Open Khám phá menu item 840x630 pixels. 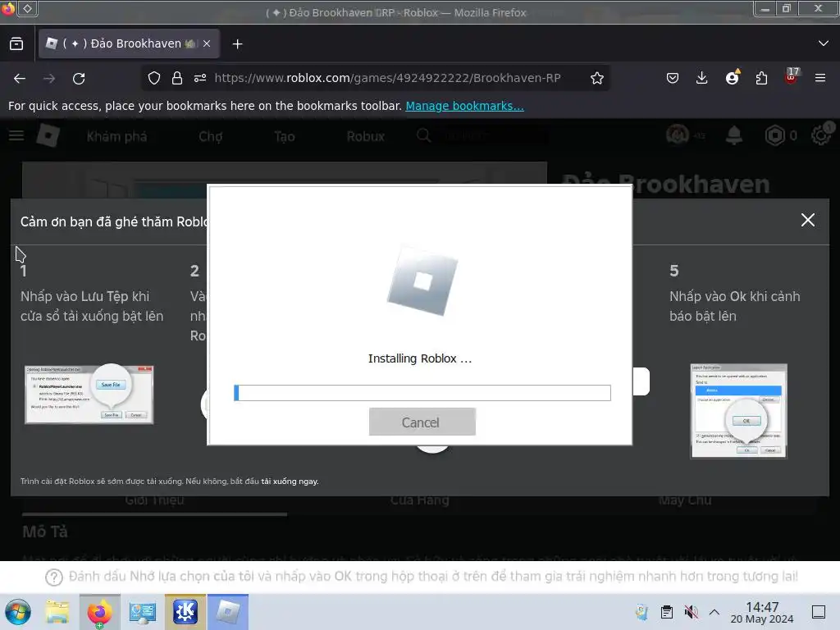click(x=116, y=137)
